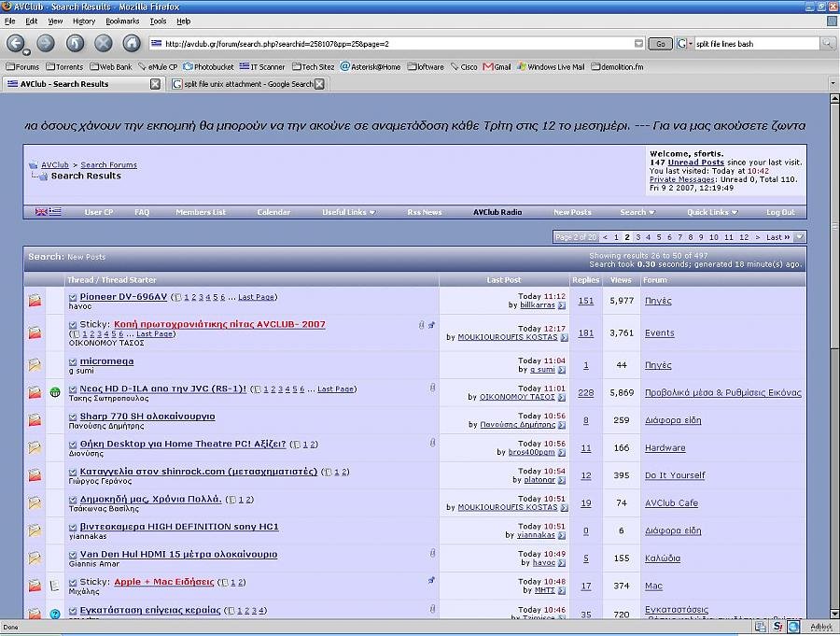The height and width of the screenshot is (636, 840).
Task: Go back with the Back arrow button
Action: (x=16, y=43)
